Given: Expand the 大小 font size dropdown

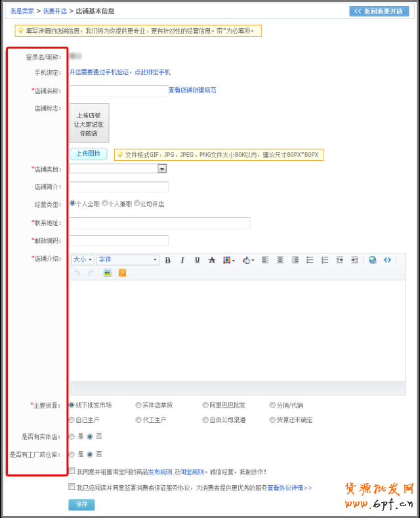Looking at the screenshot, I should 83,260.
